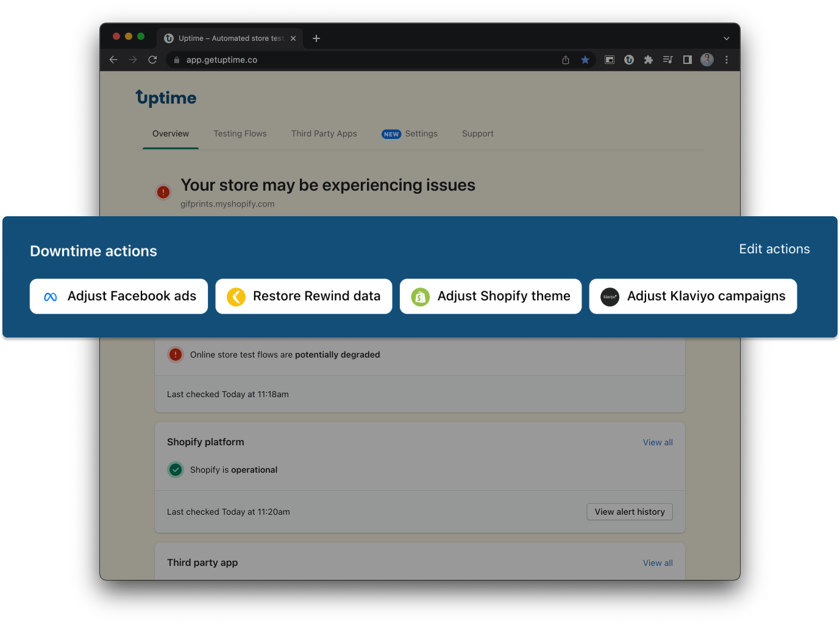
Task: Go forward using the browser forward arrow
Action: tap(133, 60)
